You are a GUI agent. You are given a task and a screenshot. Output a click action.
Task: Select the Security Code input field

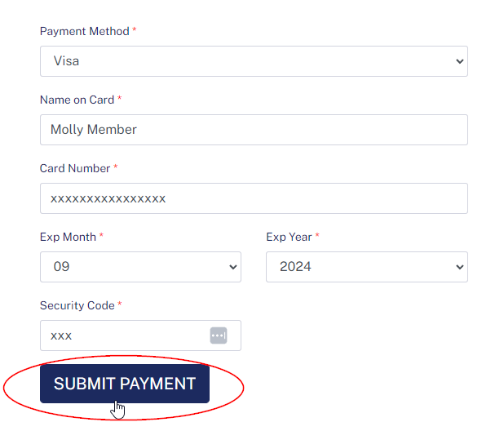122,335
